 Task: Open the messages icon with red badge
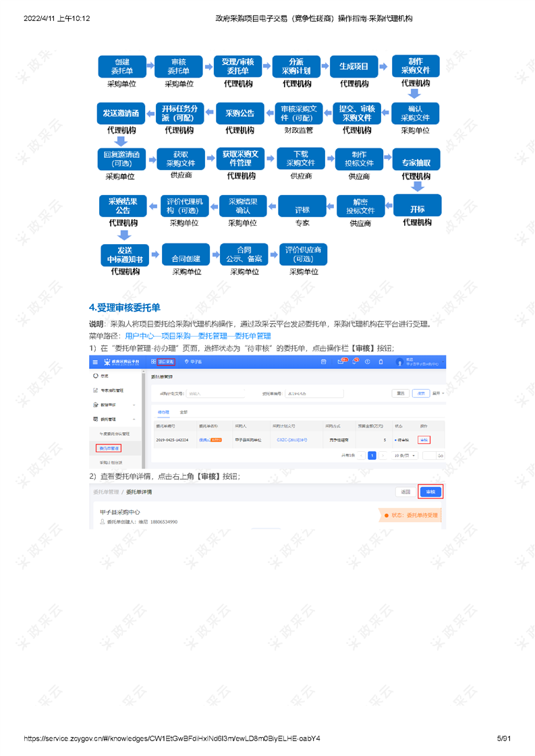point(341,362)
